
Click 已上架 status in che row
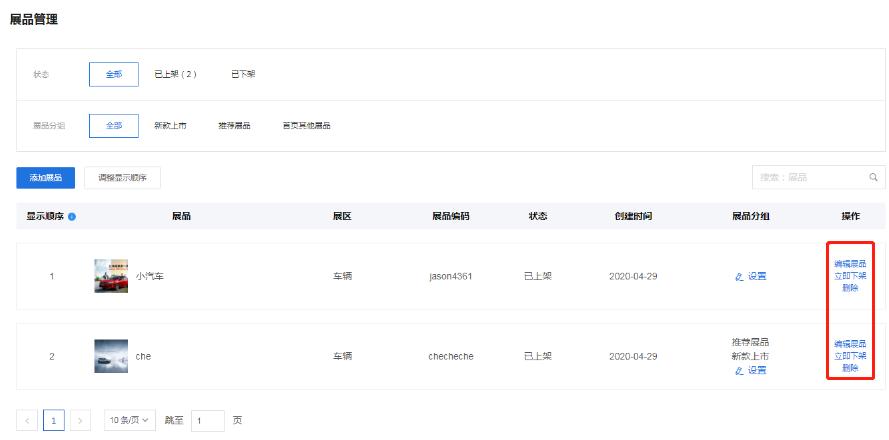(x=537, y=357)
